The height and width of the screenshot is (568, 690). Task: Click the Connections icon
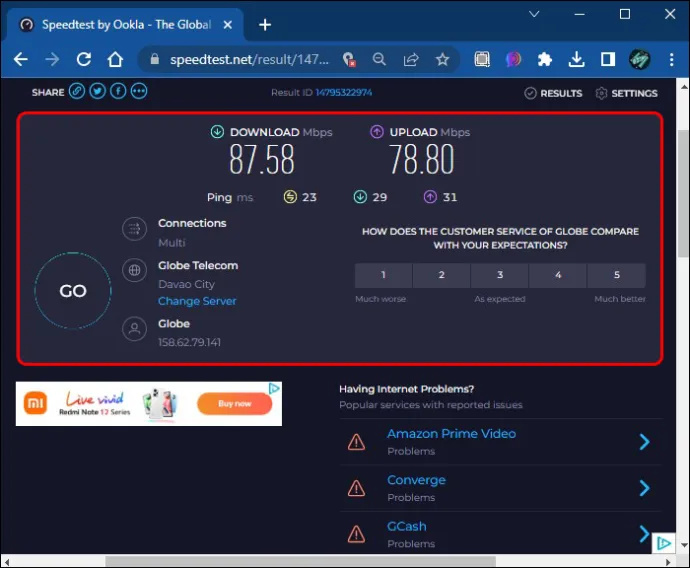pos(134,229)
